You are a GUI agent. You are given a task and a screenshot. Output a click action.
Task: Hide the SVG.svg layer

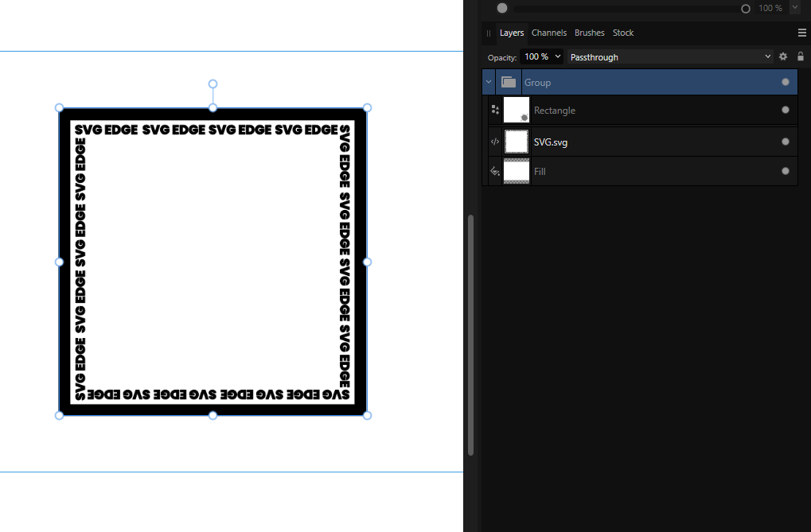[786, 142]
